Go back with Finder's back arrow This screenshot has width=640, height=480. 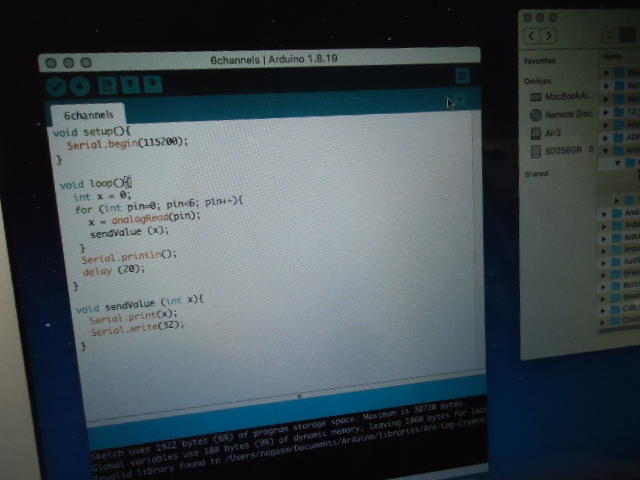click(x=531, y=36)
